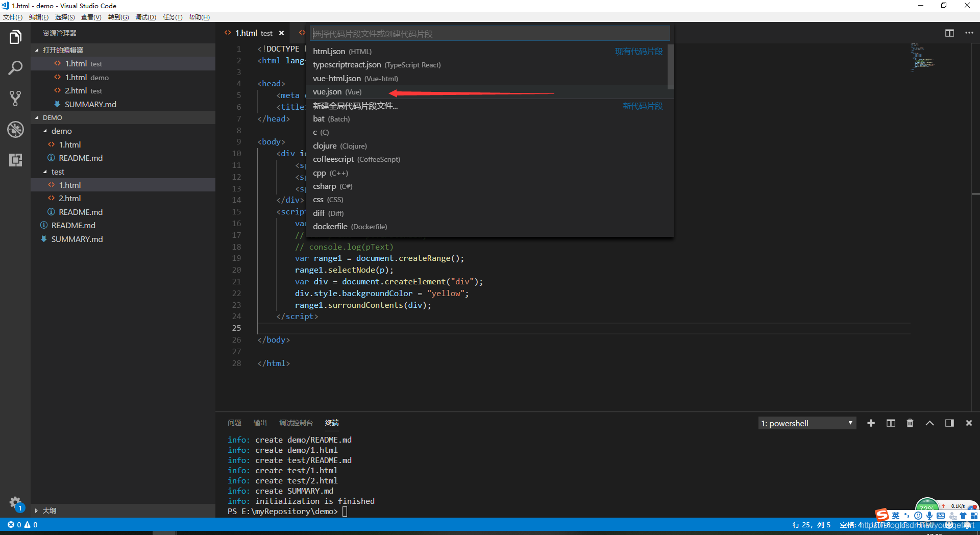Open the powershell terminal selector dropdown
980x535 pixels.
[x=807, y=423]
